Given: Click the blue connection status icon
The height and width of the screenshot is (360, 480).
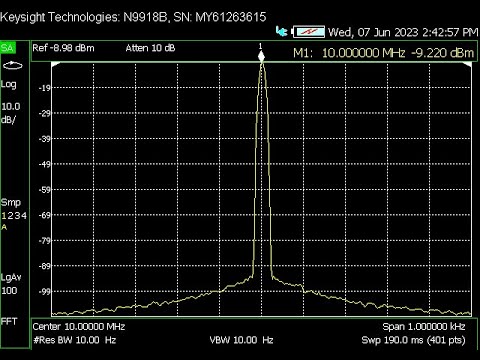Looking at the screenshot, I should [281, 32].
